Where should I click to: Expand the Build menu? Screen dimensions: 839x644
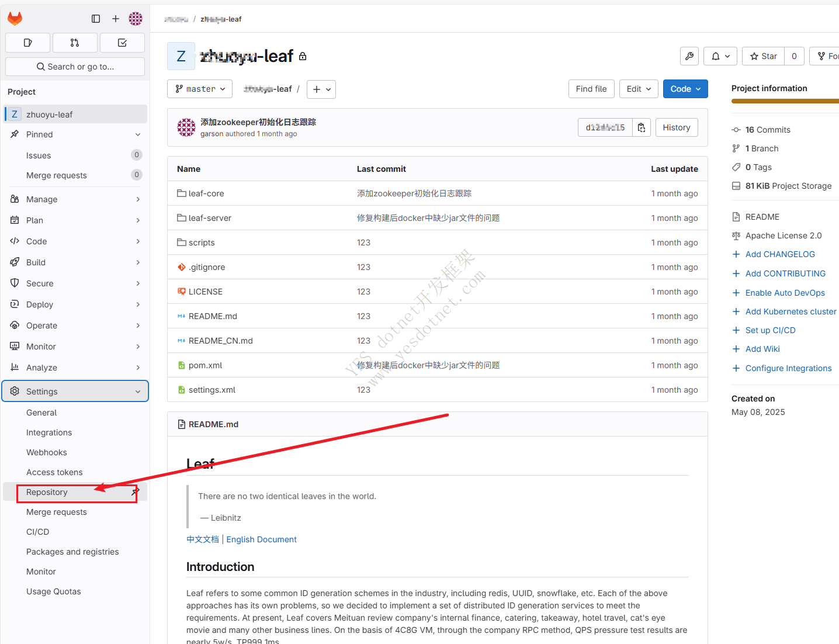(75, 262)
